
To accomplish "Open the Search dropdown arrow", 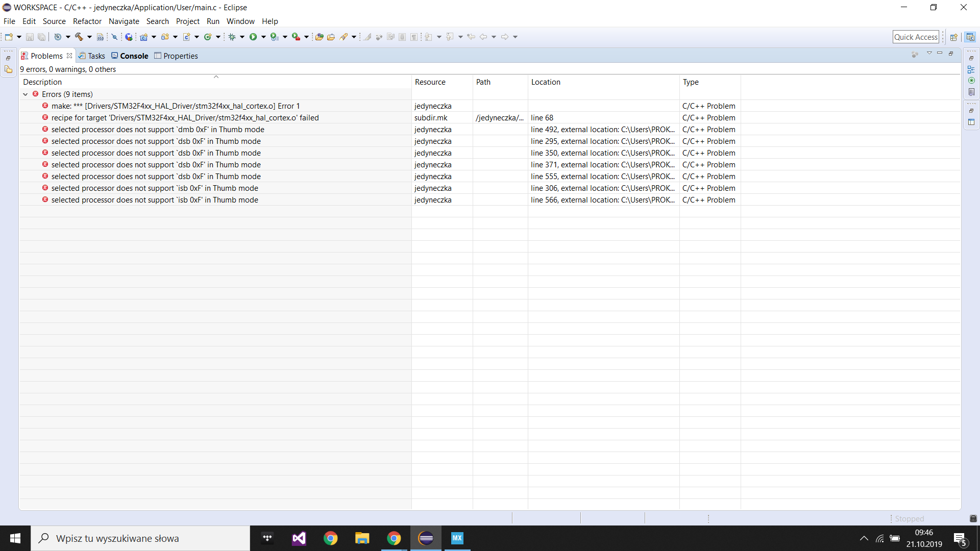I will point(354,37).
